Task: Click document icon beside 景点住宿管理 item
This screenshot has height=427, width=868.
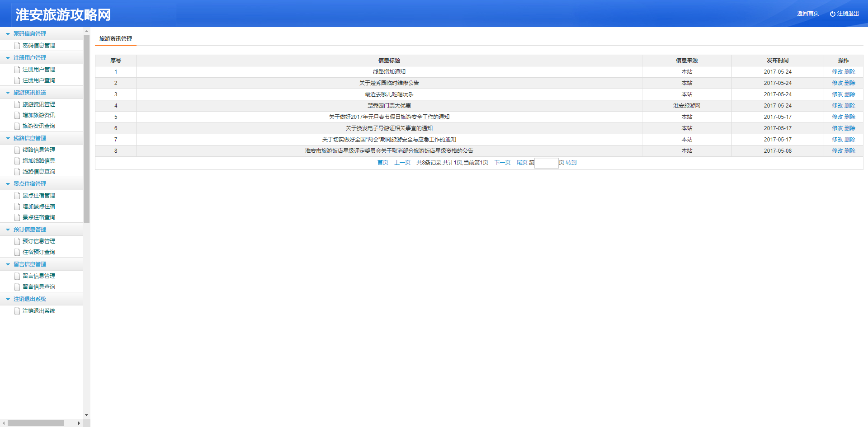Action: (x=17, y=196)
